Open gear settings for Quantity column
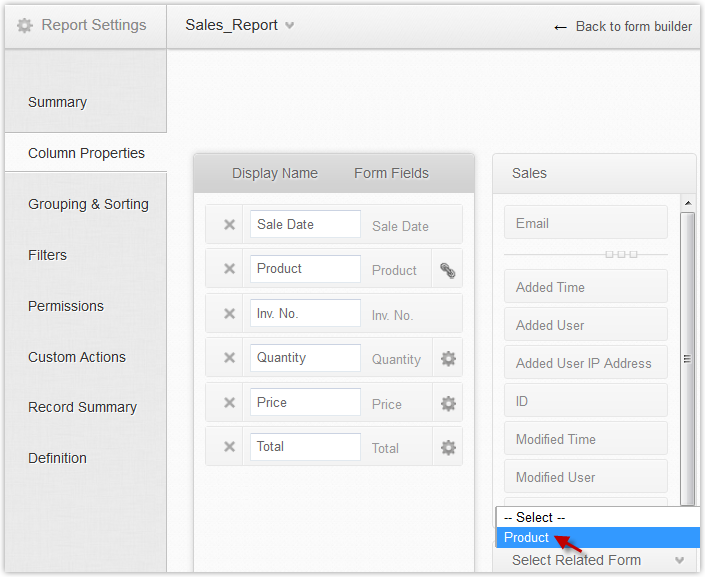705x577 pixels. (x=448, y=358)
